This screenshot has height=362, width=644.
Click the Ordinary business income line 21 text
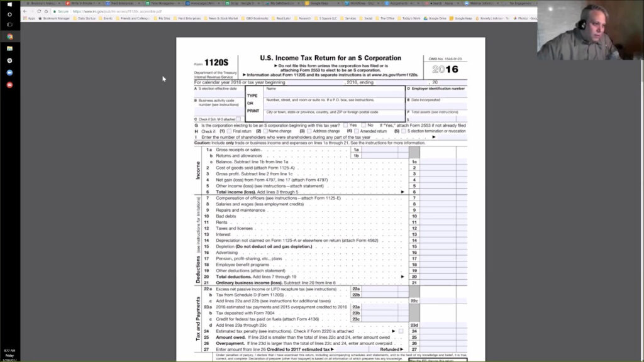coord(275,283)
